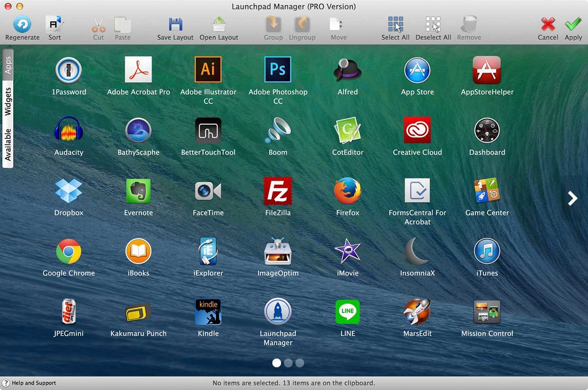Click the Group toolbar icon

pos(274,24)
